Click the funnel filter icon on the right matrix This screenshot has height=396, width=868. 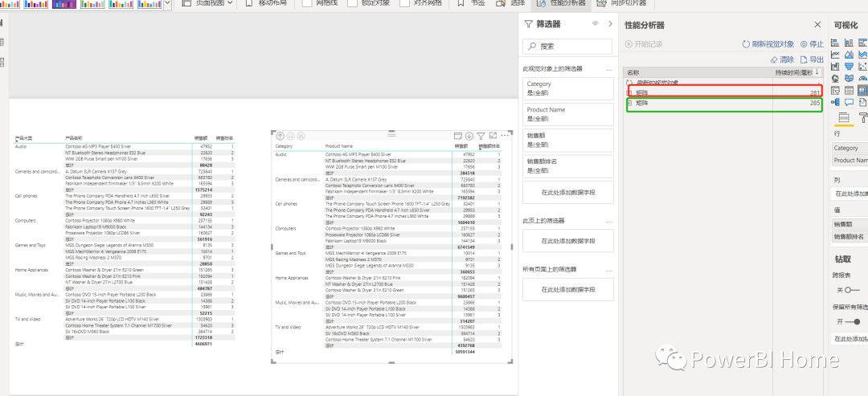coord(481,136)
